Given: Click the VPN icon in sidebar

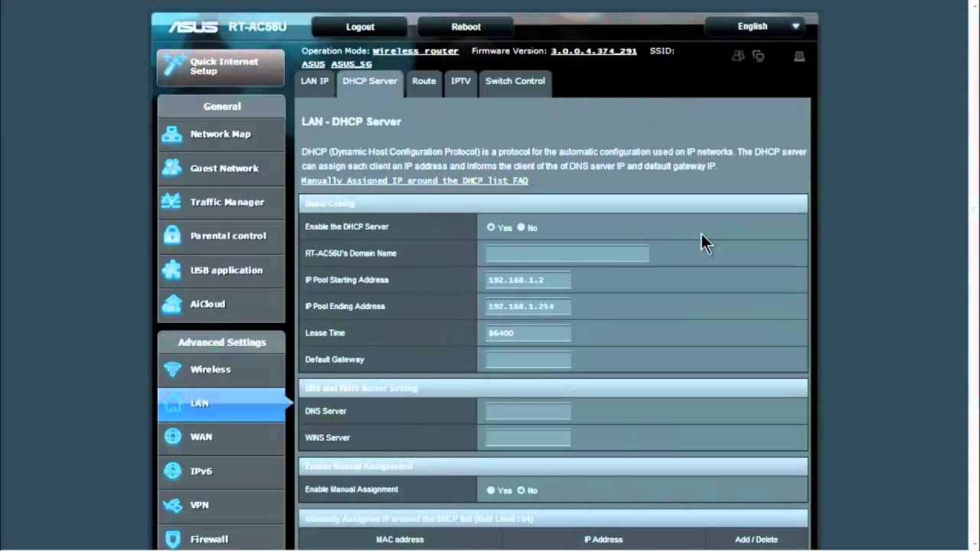Looking at the screenshot, I should tap(173, 505).
